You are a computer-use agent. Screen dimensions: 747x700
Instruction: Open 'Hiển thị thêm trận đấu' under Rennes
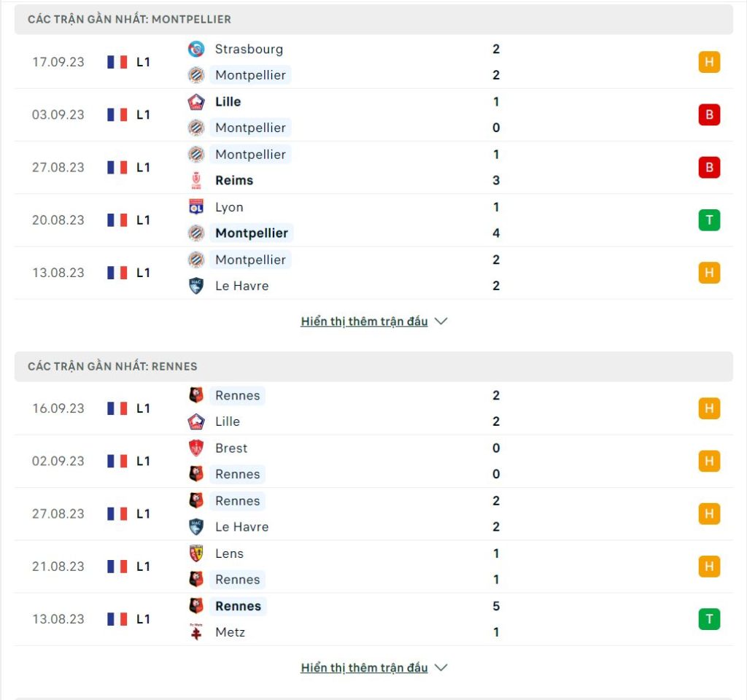pyautogui.click(x=364, y=668)
